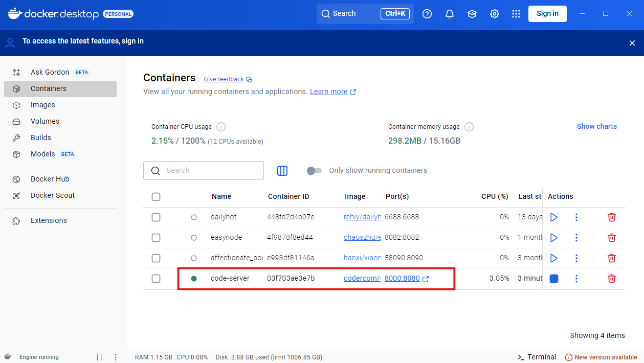644x363 pixels.
Task: Click the code-server container name
Action: (230, 279)
